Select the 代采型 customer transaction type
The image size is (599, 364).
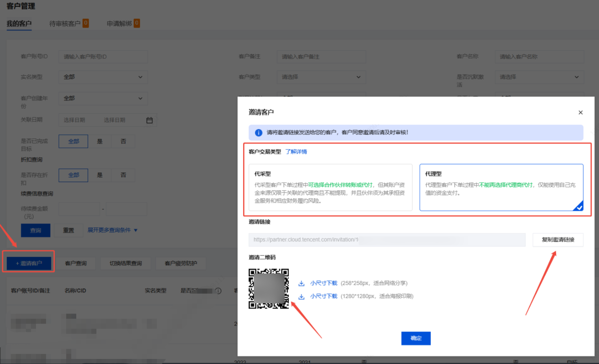[x=330, y=187]
